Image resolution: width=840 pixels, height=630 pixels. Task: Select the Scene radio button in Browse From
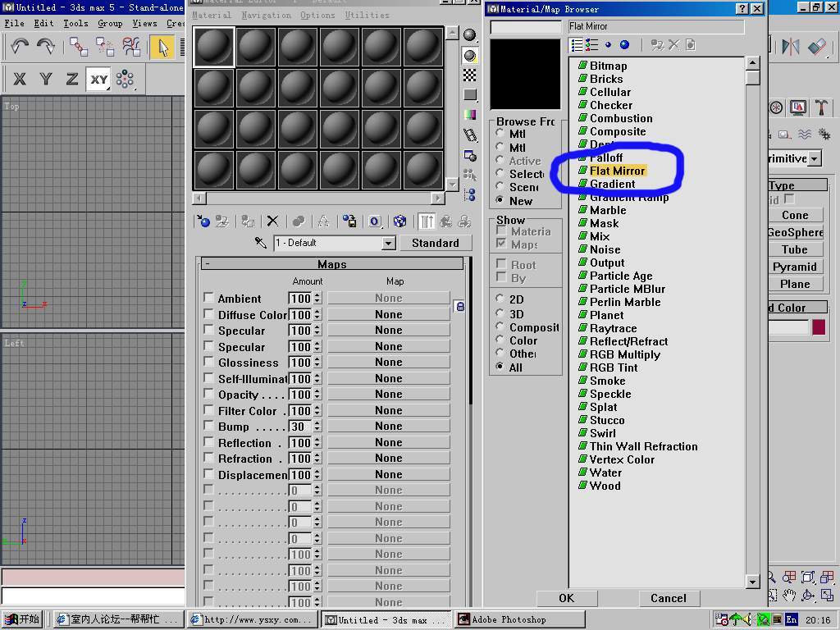click(x=500, y=186)
